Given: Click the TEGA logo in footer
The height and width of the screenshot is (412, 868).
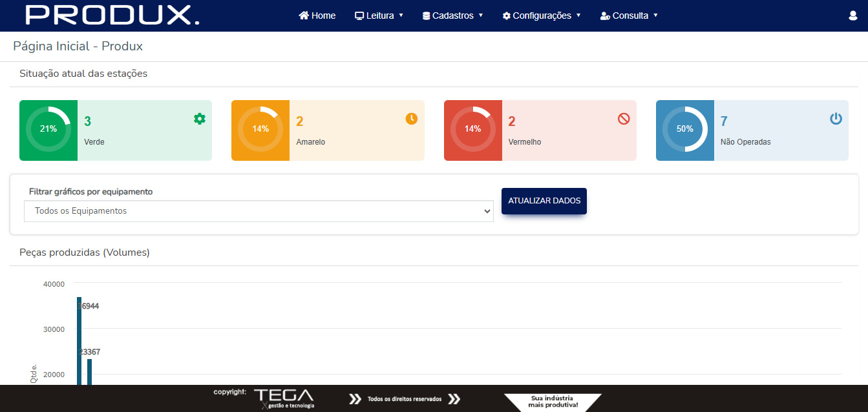Looking at the screenshot, I should pos(283,398).
